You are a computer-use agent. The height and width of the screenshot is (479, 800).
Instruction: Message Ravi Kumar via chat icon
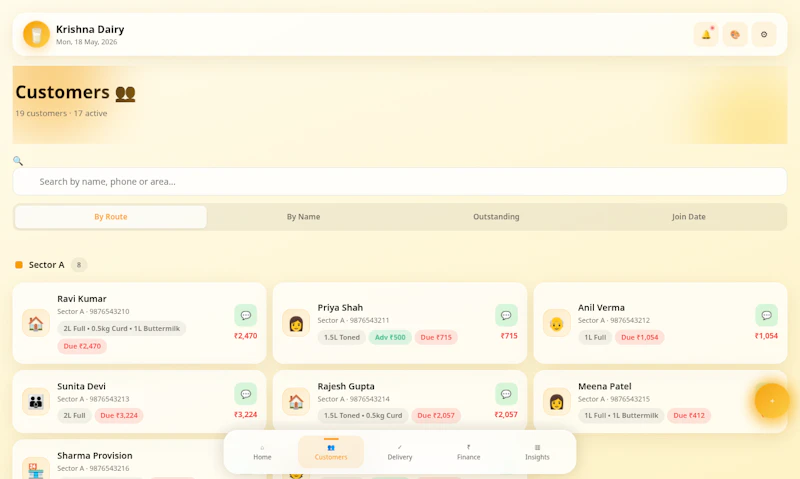pos(245,315)
